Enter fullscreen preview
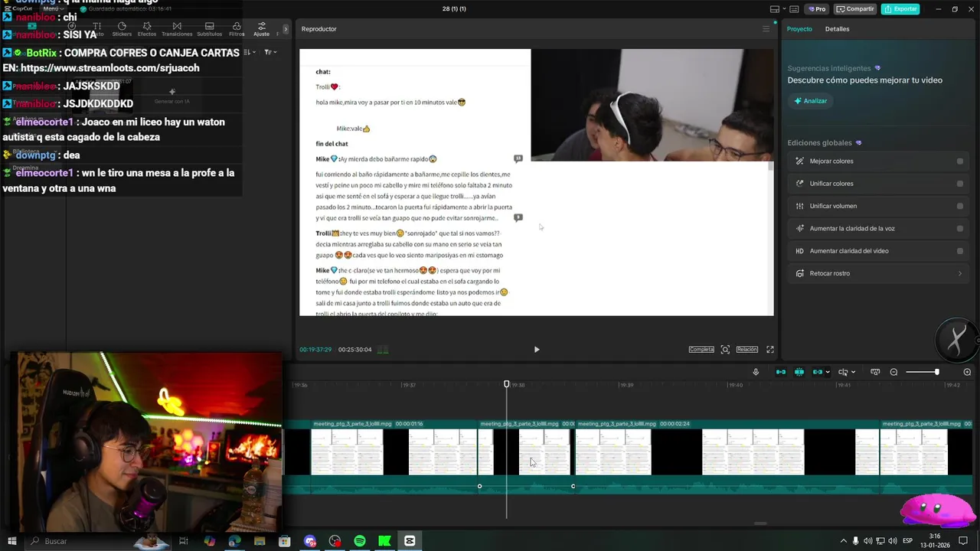This screenshot has width=980, height=551. pyautogui.click(x=770, y=350)
